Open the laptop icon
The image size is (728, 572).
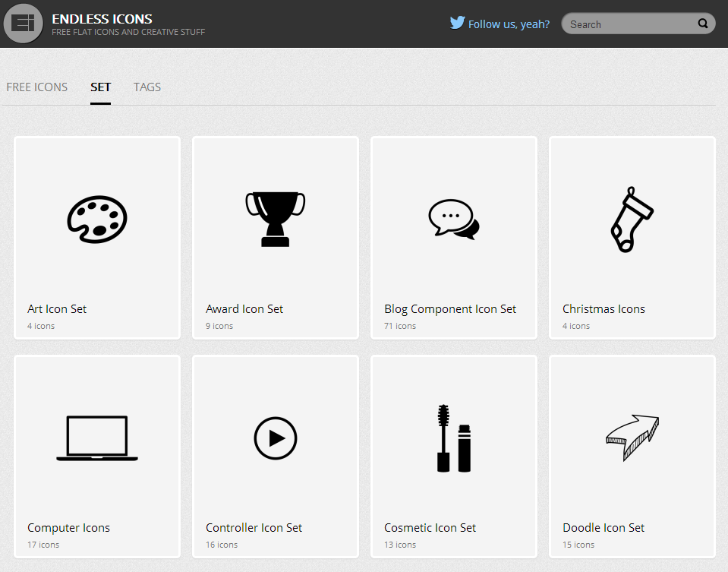coord(97,438)
